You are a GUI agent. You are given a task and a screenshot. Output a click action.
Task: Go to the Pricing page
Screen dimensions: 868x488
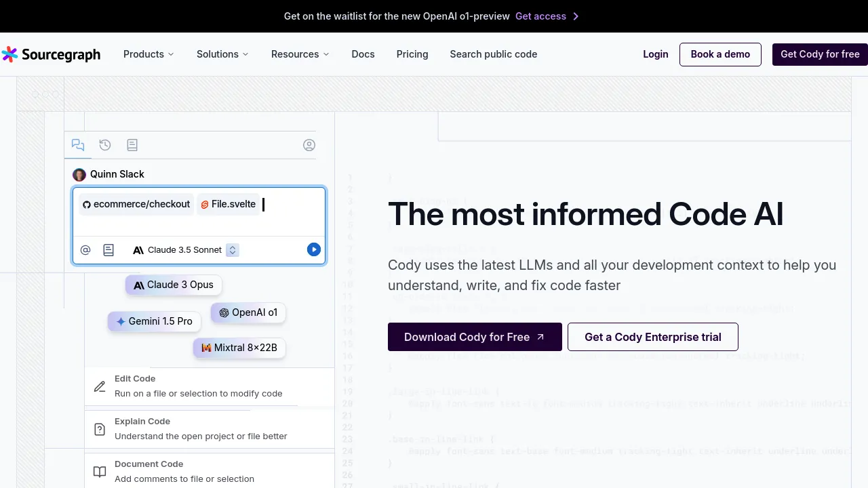point(412,54)
